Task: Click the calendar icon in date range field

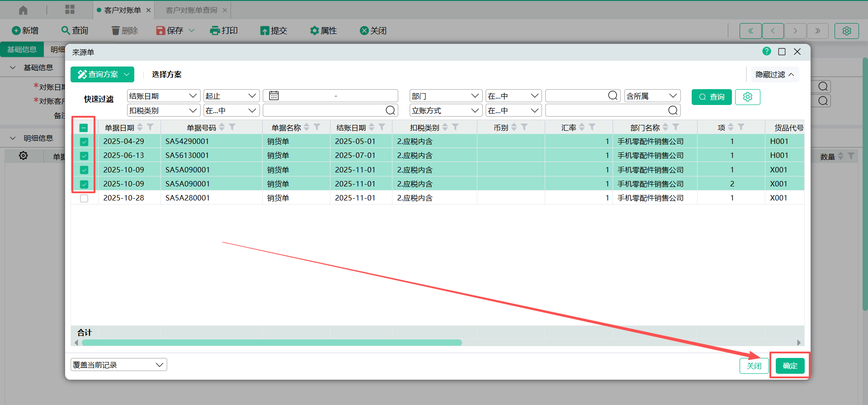Action: [x=274, y=96]
